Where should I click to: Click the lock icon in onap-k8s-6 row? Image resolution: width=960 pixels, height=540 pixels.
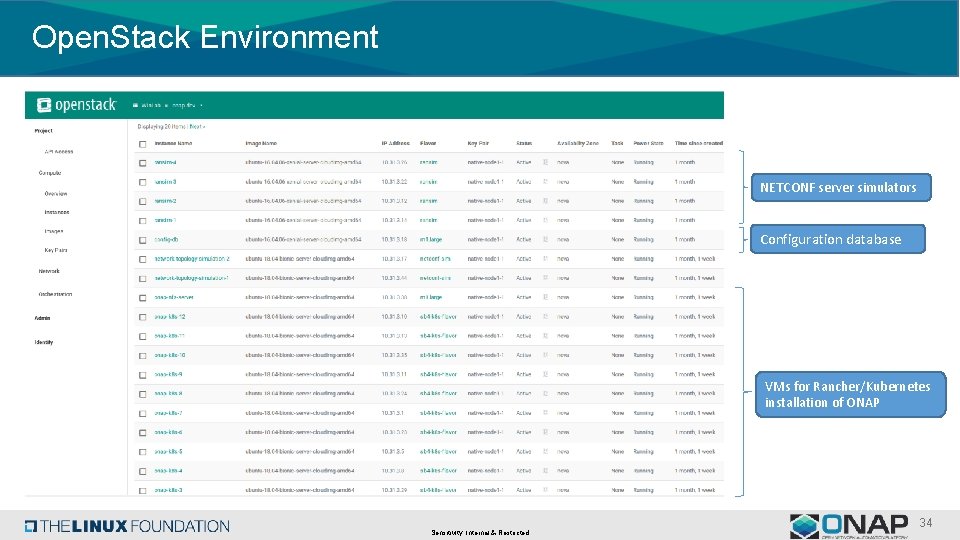545,432
